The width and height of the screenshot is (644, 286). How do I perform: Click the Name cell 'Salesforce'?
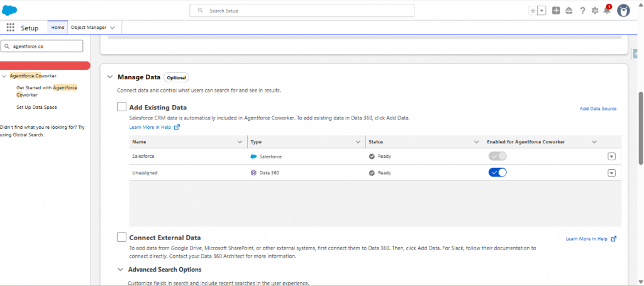143,157
